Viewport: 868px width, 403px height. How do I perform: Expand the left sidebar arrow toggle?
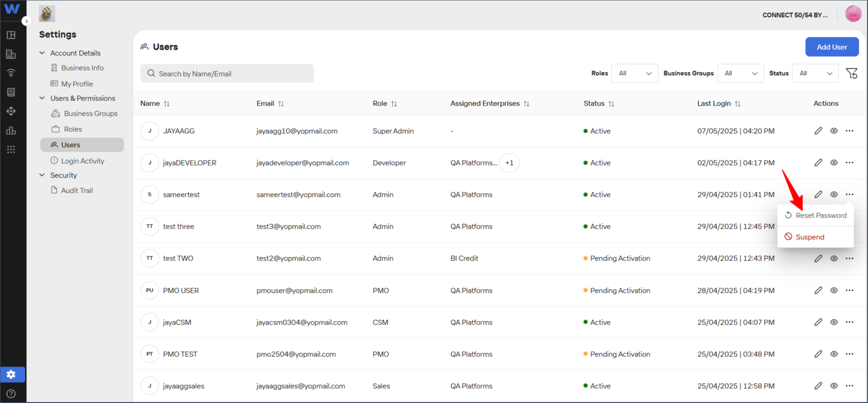[x=26, y=21]
